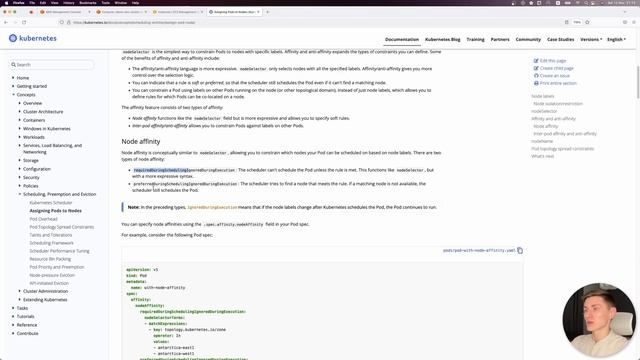
Task: Open Resource Bin Packing link
Action: [50, 259]
